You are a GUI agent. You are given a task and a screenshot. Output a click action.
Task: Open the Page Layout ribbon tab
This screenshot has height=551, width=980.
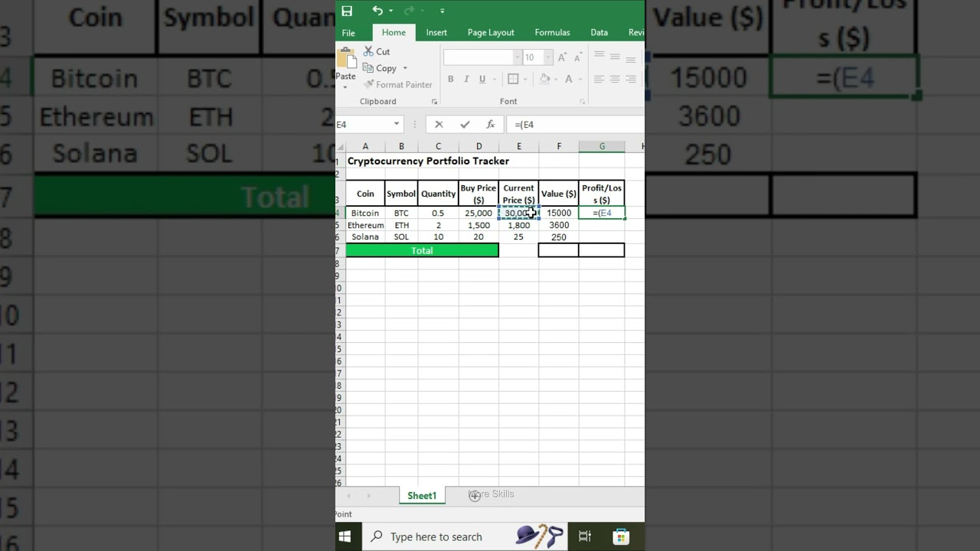point(491,32)
